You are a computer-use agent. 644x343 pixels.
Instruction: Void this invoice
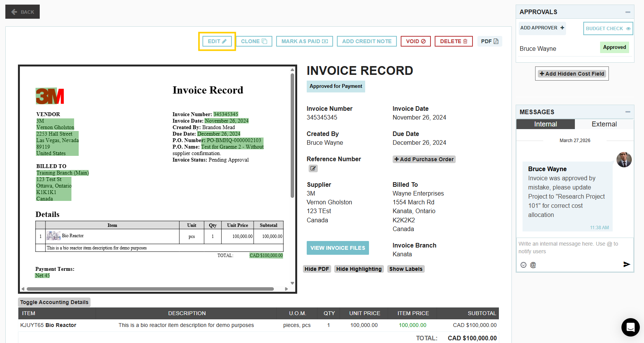tap(416, 41)
